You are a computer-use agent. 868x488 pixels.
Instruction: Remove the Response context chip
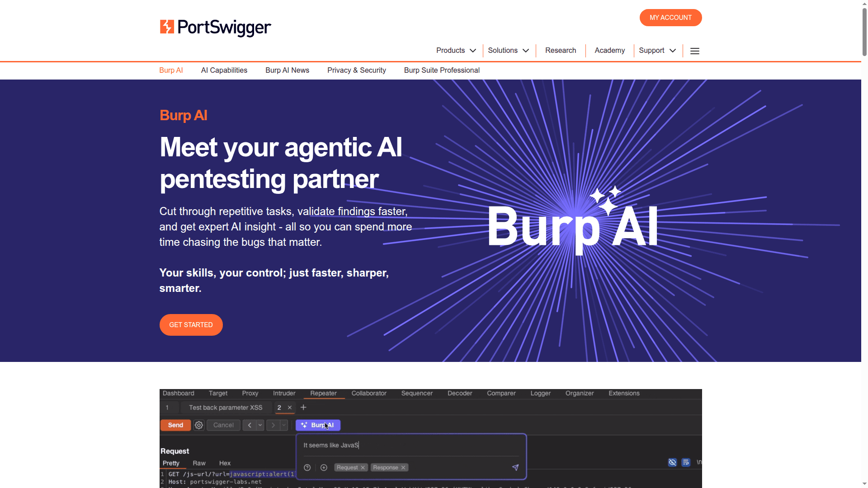pos(403,468)
